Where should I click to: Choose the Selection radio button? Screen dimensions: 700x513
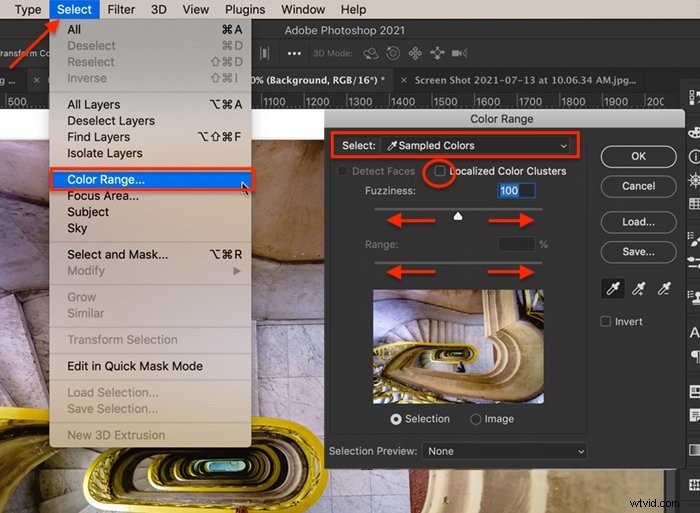(396, 419)
